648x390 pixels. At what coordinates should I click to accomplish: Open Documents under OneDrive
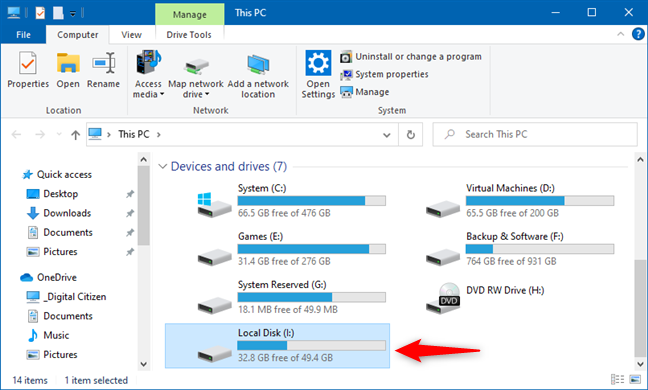[x=60, y=316]
